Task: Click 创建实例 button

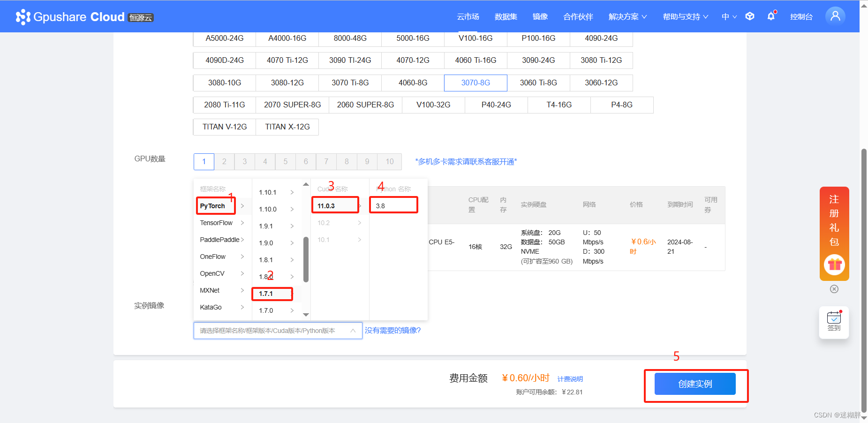Action: coord(695,384)
